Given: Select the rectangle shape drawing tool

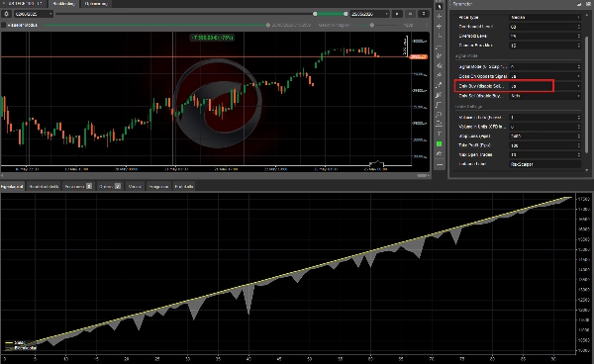Looking at the screenshot, I should [439, 105].
